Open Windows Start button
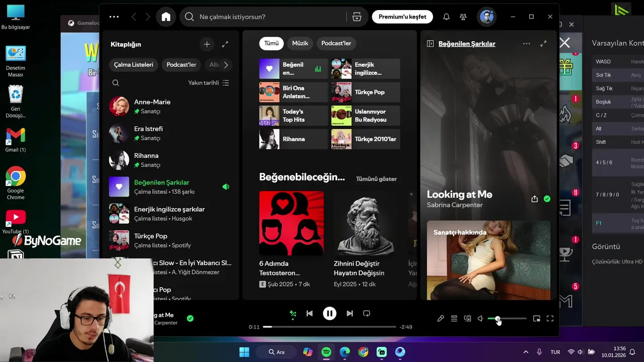 point(244,352)
